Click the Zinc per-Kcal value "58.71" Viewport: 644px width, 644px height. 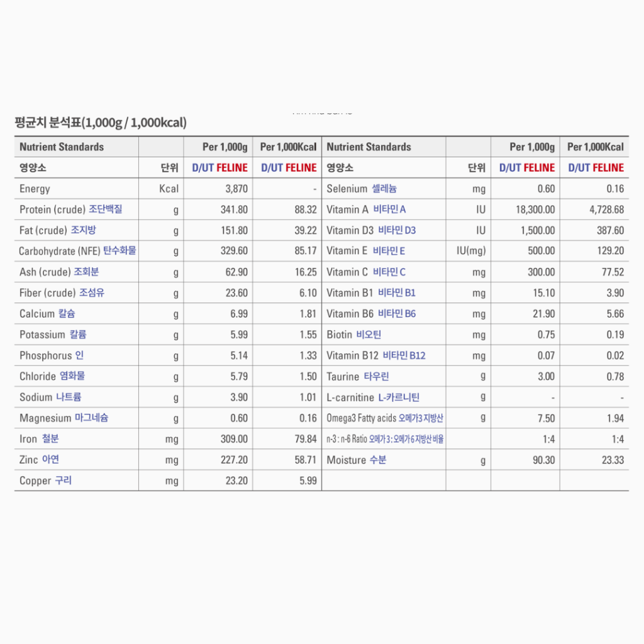coord(306,460)
